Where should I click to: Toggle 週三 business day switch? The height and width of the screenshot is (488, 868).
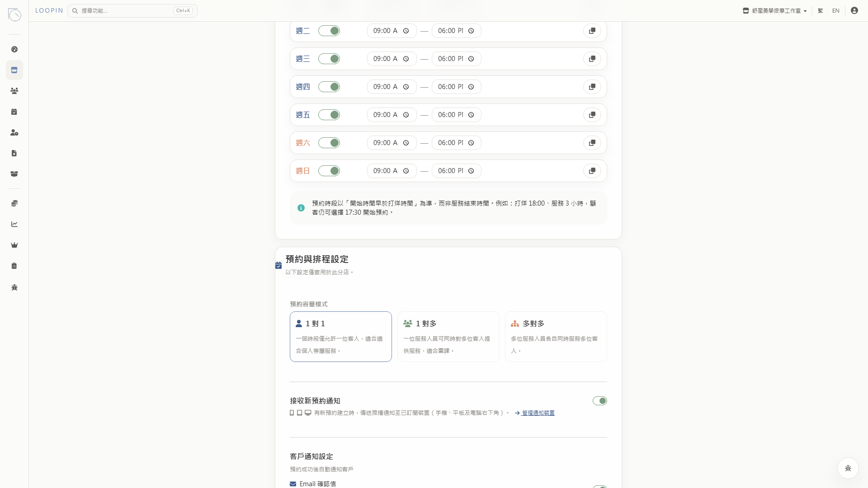click(329, 59)
